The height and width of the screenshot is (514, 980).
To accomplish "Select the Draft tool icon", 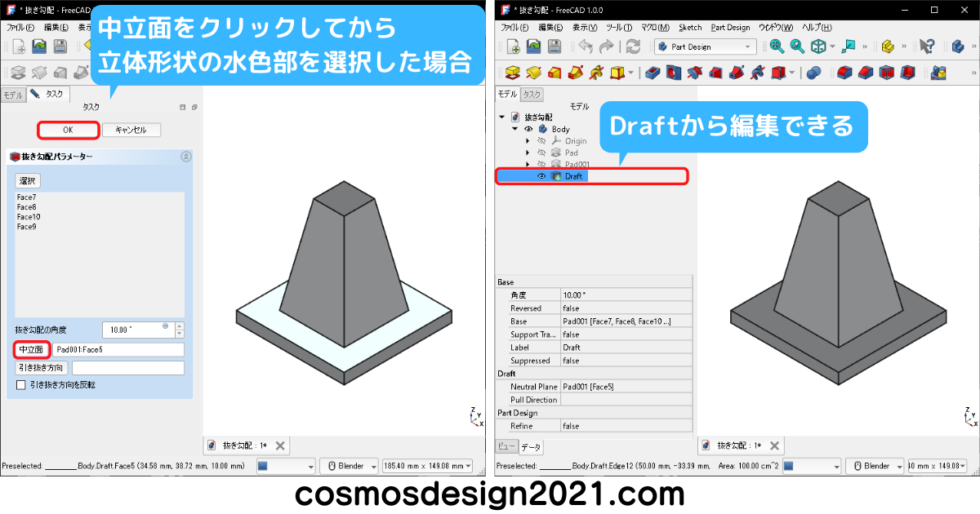I will click(x=886, y=73).
